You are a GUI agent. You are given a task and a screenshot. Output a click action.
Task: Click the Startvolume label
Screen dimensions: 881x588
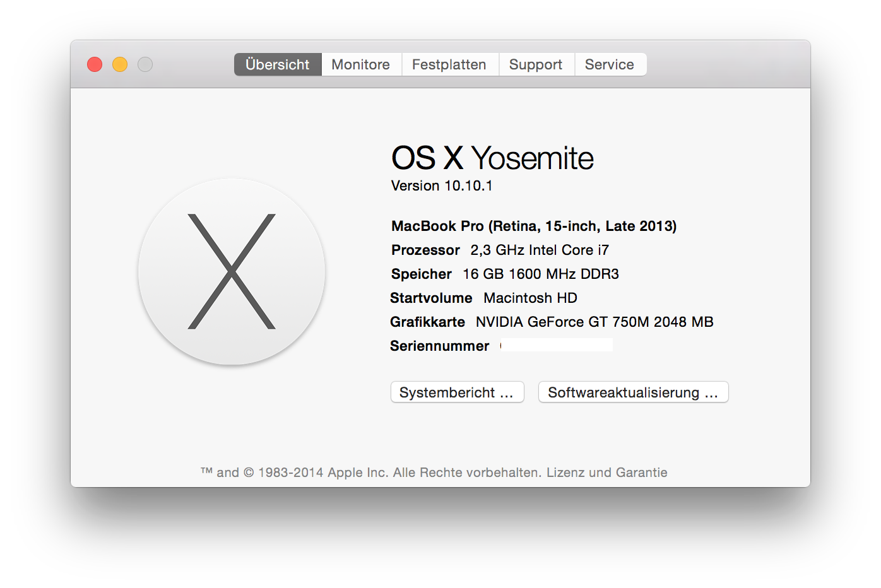(431, 298)
